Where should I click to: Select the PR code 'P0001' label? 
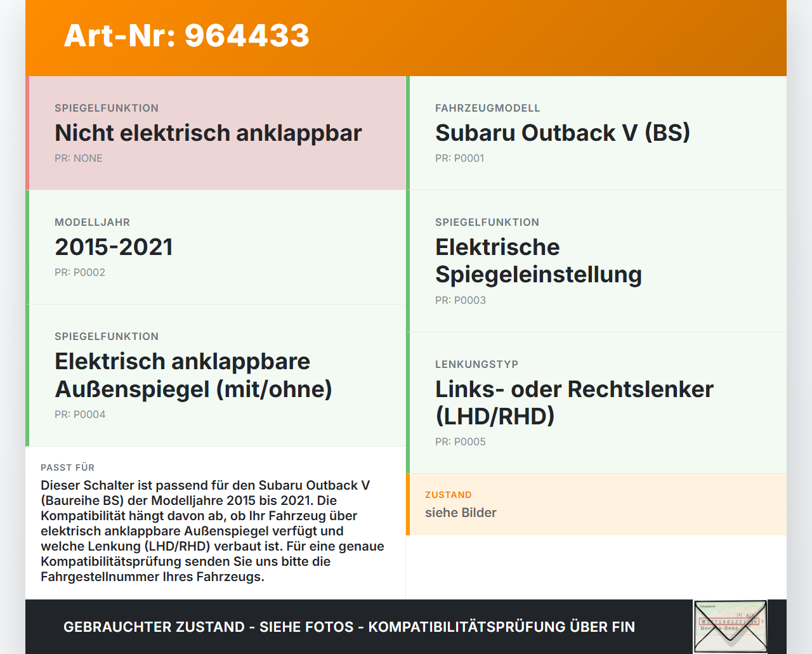[x=459, y=158]
